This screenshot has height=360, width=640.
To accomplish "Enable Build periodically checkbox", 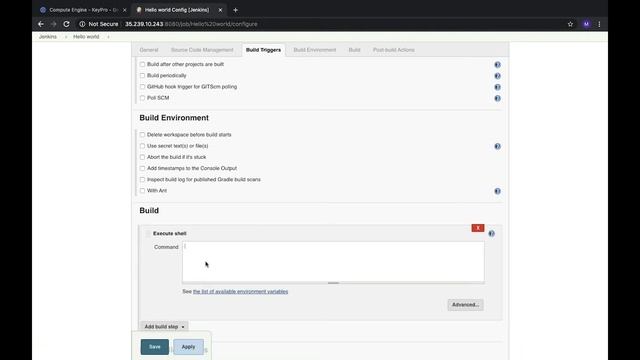I will (x=142, y=76).
